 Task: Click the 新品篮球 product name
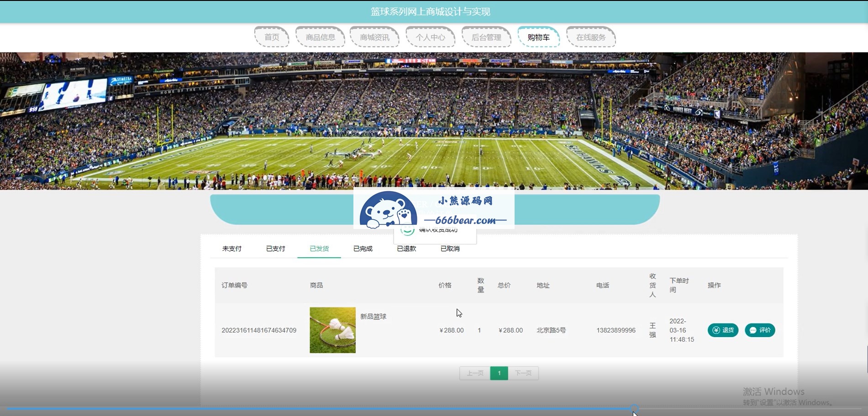(x=374, y=317)
